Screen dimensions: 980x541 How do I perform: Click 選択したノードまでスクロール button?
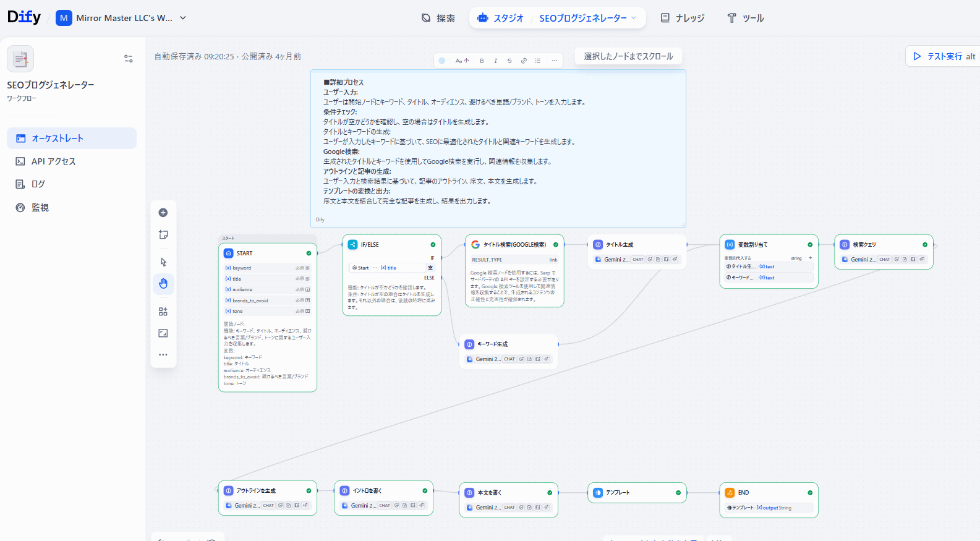[628, 56]
